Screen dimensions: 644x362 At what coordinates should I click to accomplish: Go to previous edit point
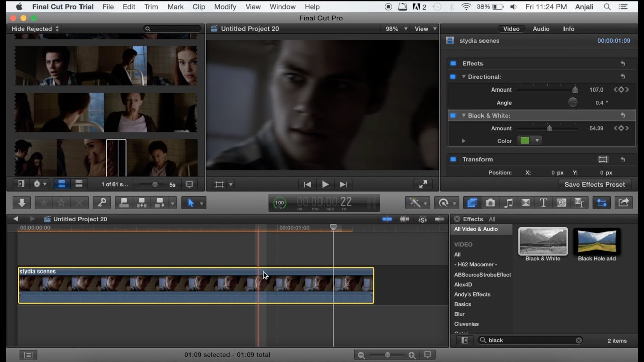coord(307,185)
